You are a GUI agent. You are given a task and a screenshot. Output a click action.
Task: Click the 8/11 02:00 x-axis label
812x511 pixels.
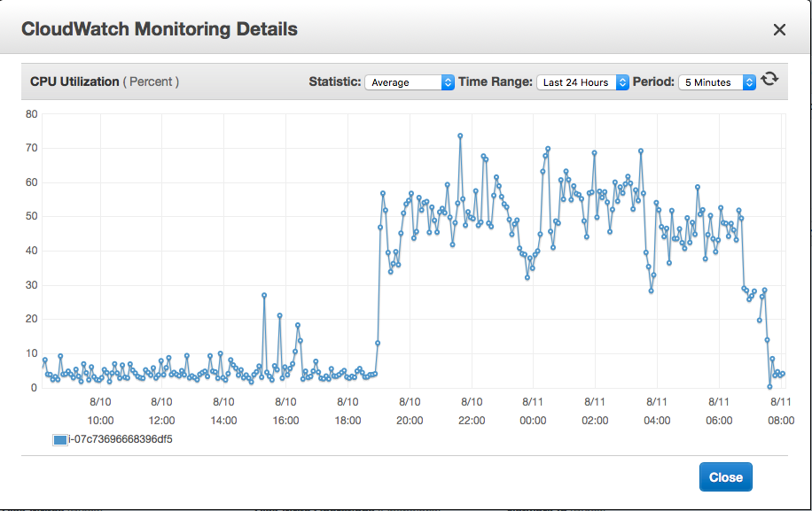point(595,411)
